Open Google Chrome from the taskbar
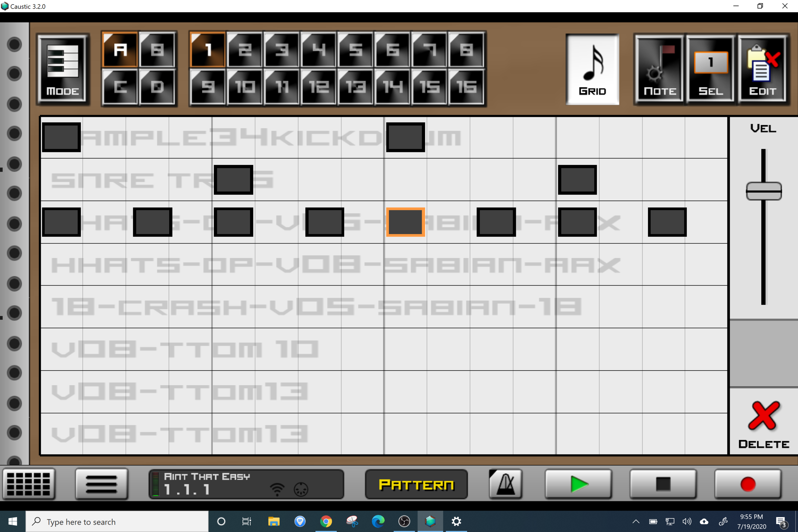The width and height of the screenshot is (798, 532). coord(326,521)
